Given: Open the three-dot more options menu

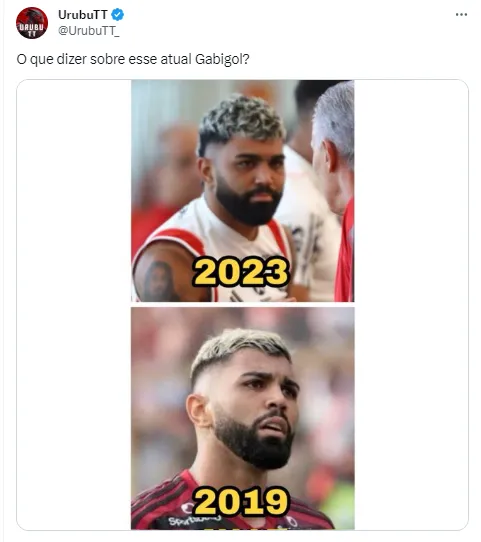Looking at the screenshot, I should (x=461, y=15).
